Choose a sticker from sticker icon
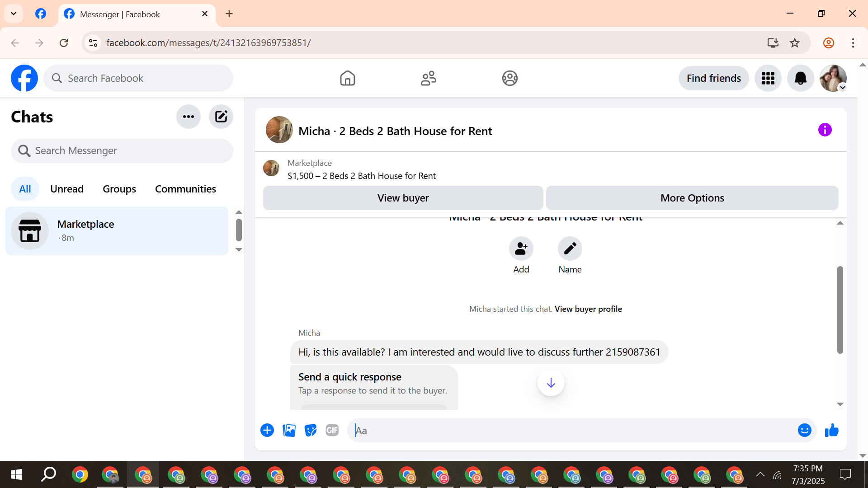Screen dimensions: 868x488 point(311,431)
